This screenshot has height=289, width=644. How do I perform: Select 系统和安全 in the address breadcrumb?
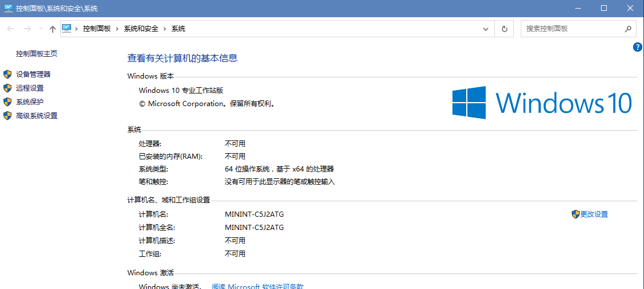pyautogui.click(x=141, y=29)
